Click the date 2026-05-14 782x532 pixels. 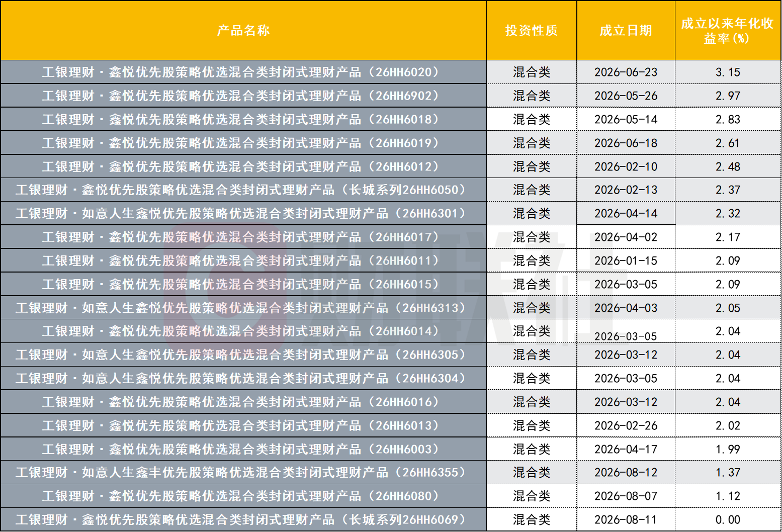click(626, 120)
